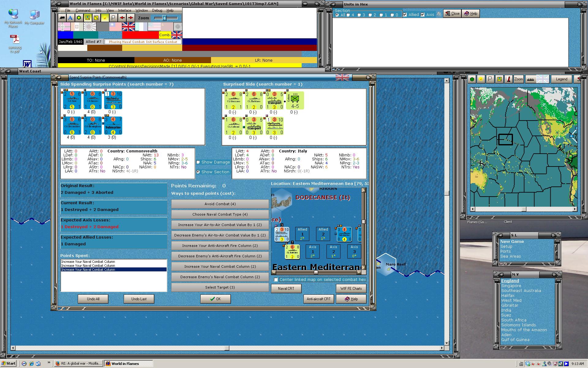Click the zoom level slider handle
588x368 pixels.
point(164,18)
